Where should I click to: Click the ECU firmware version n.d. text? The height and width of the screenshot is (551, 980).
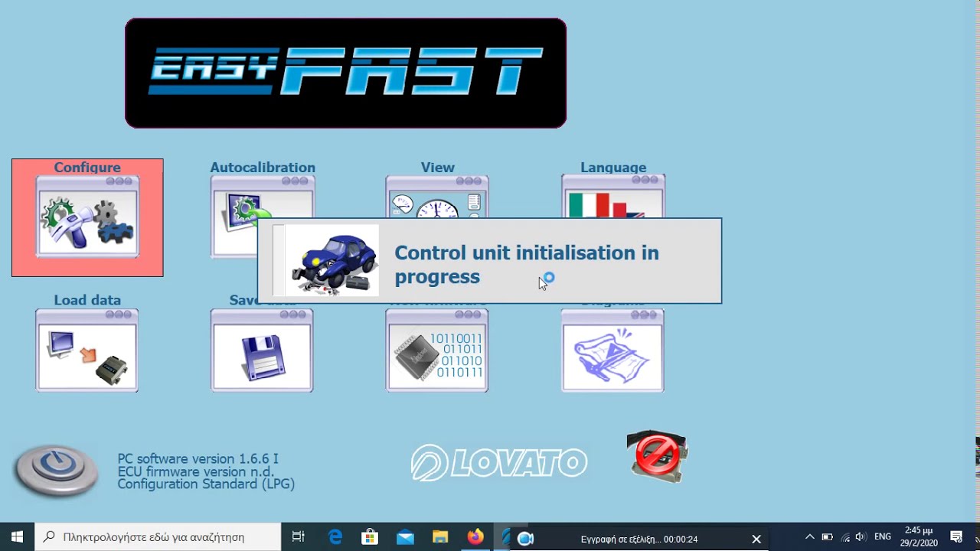tap(196, 471)
